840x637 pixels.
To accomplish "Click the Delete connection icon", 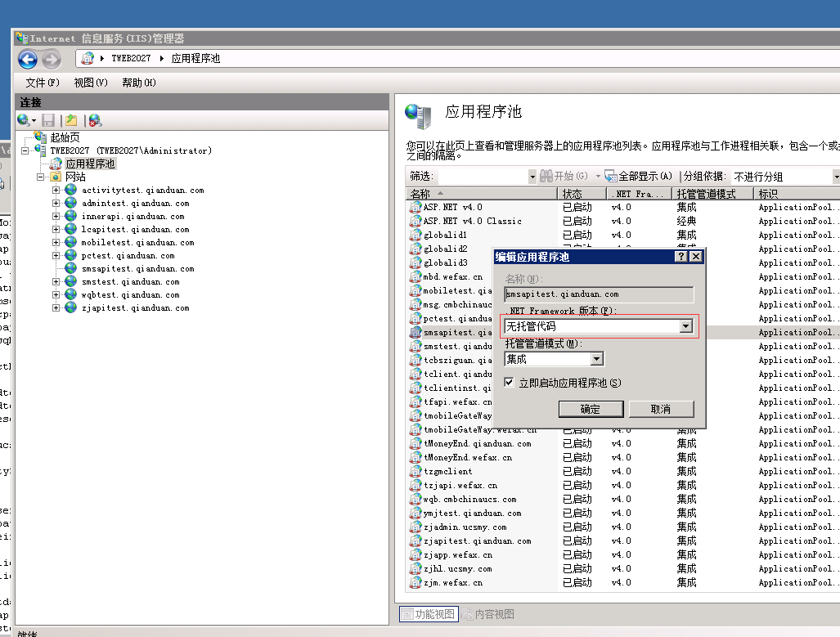I will (x=96, y=120).
